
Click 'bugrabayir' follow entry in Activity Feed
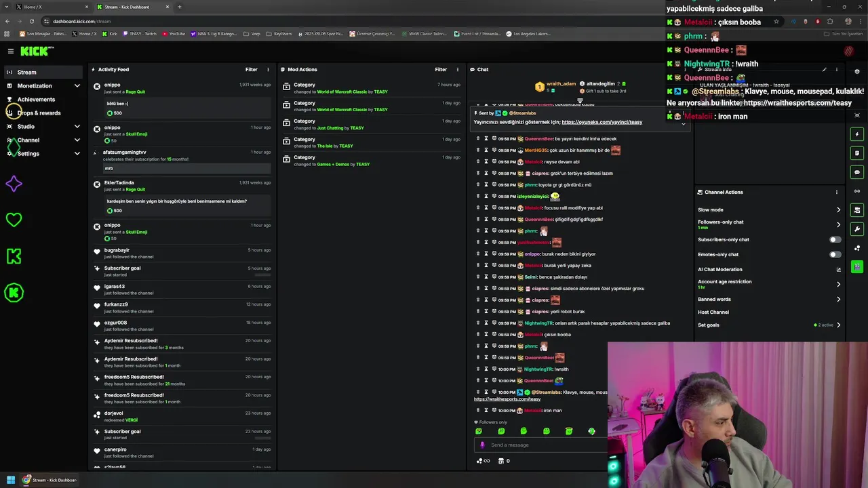[182, 253]
